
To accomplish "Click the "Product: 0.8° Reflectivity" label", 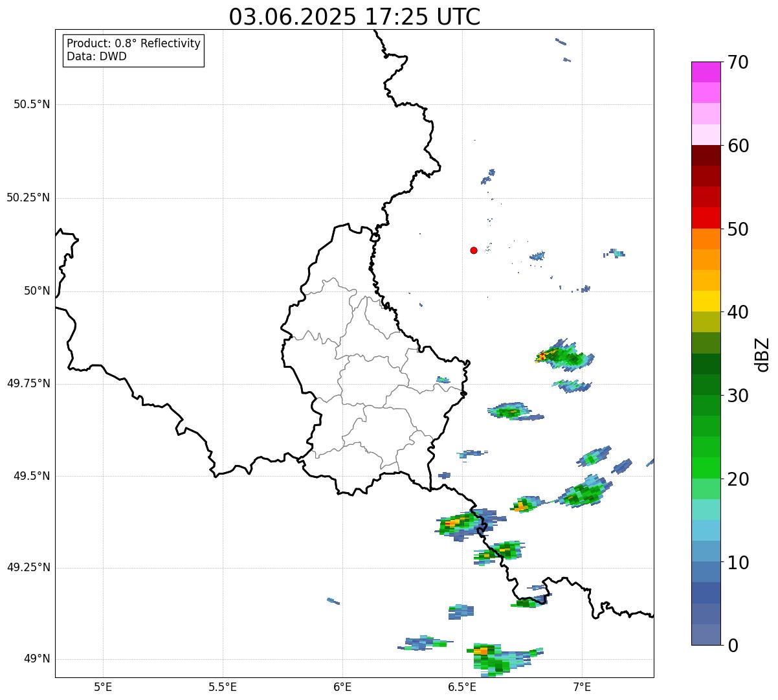I will (134, 43).
